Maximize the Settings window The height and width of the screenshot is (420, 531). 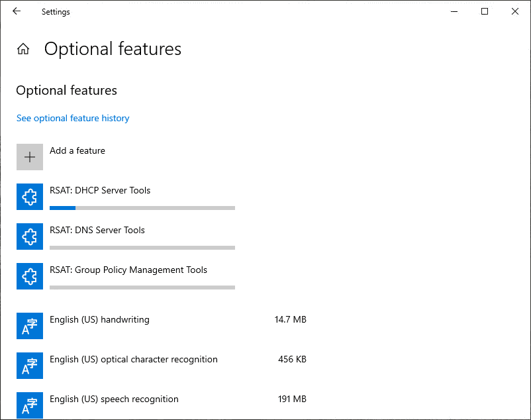point(485,11)
